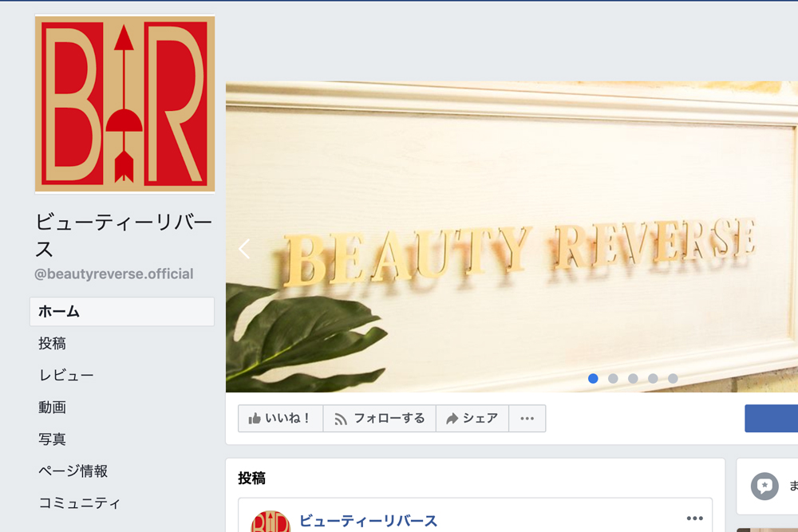Open the ページ情報 section in sidebar
The width and height of the screenshot is (798, 532).
73,471
